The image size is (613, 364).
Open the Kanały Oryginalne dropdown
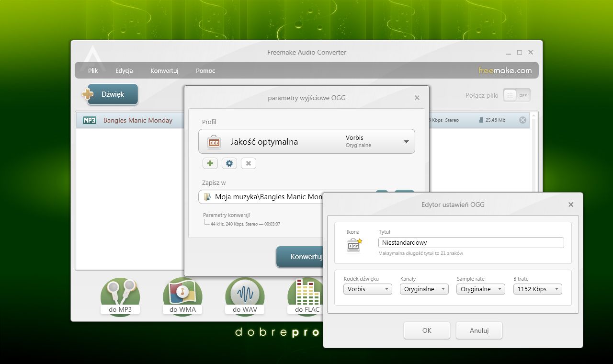click(x=424, y=289)
